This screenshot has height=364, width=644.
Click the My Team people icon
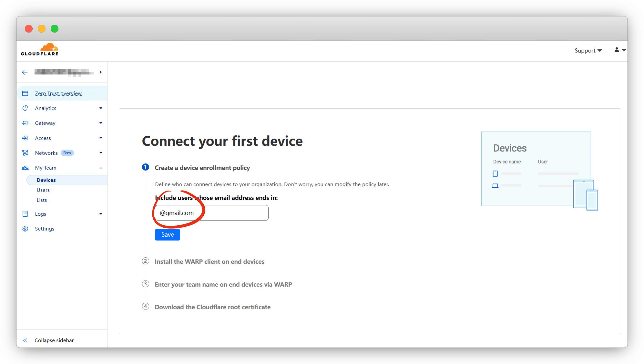[25, 168]
